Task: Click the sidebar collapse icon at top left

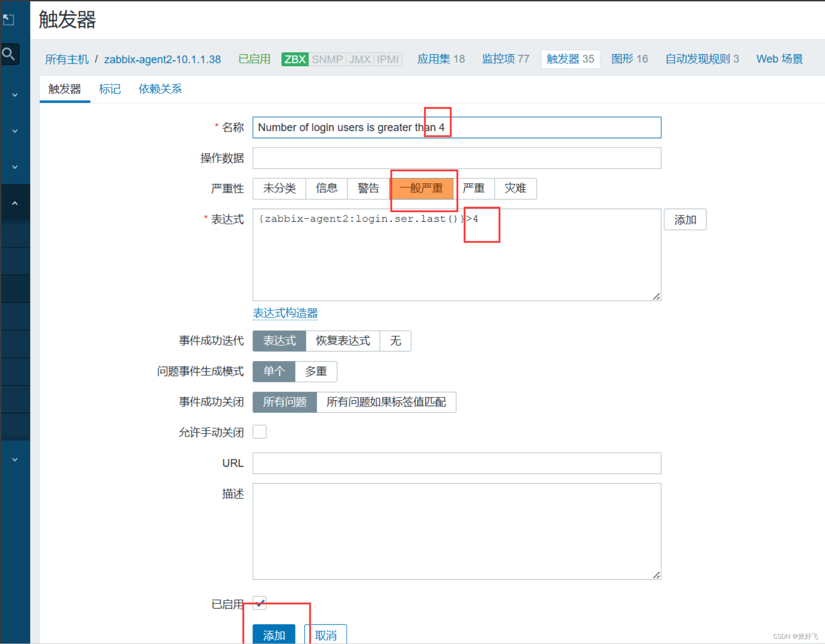Action: 9,19
